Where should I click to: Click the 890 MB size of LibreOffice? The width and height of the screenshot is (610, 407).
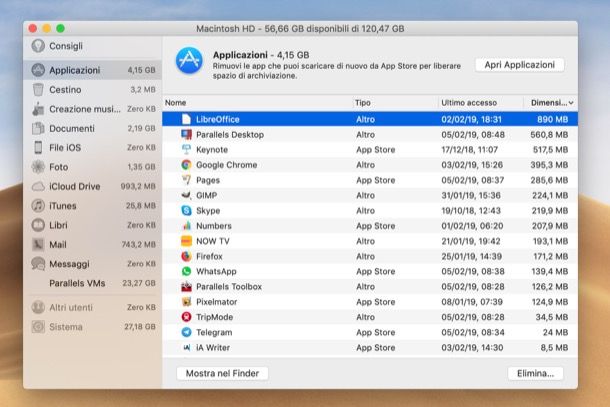(552, 119)
